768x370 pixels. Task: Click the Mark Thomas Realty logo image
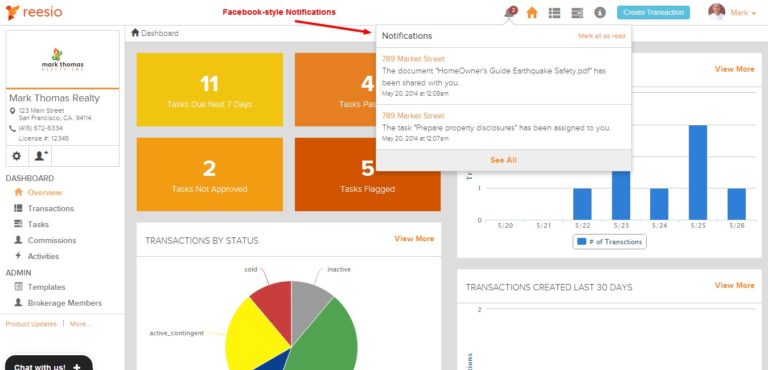pyautogui.click(x=63, y=59)
